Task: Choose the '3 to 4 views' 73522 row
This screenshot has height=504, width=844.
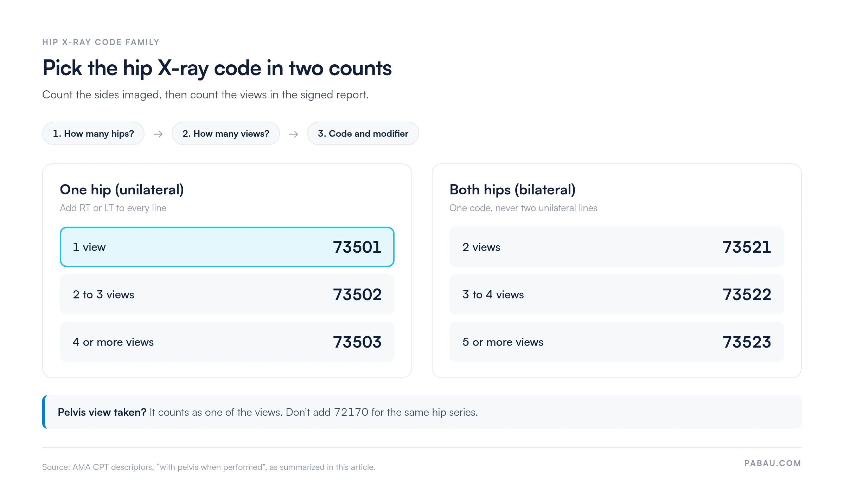Action: click(x=617, y=295)
